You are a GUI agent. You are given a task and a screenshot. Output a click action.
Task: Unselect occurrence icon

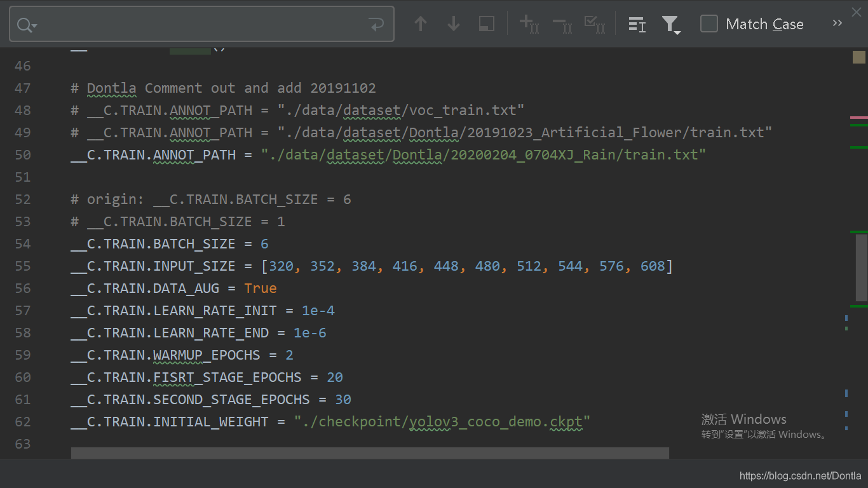tap(562, 24)
